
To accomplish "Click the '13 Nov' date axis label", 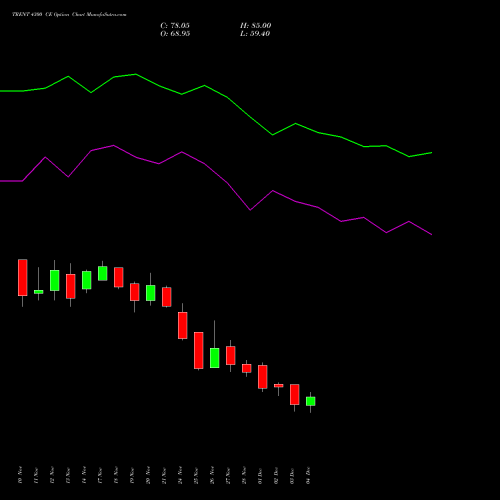I will click(x=68, y=475).
